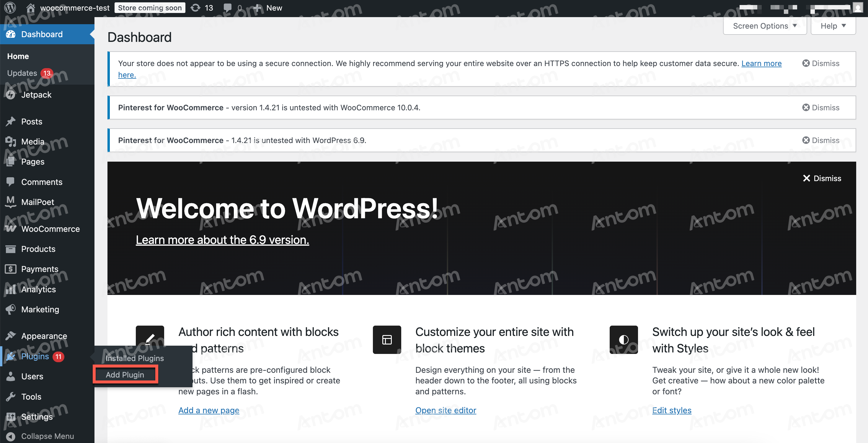Dismiss the Welcome to WordPress panel
The height and width of the screenshot is (443, 868).
(822, 178)
